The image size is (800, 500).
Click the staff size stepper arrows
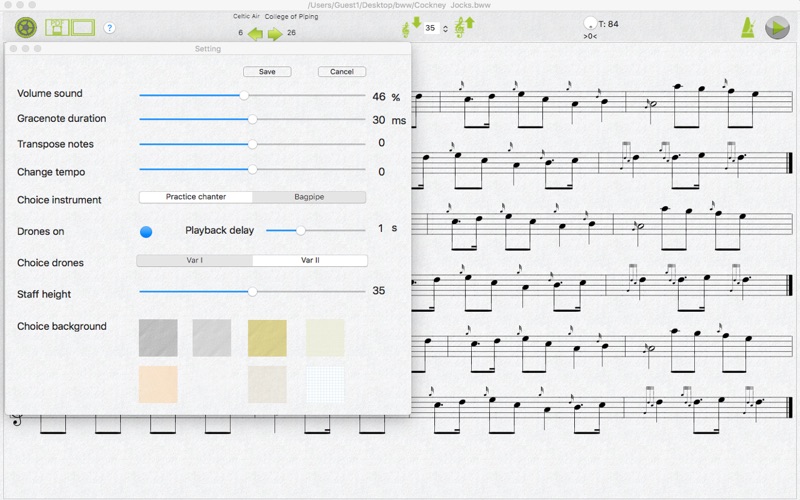[x=445, y=29]
